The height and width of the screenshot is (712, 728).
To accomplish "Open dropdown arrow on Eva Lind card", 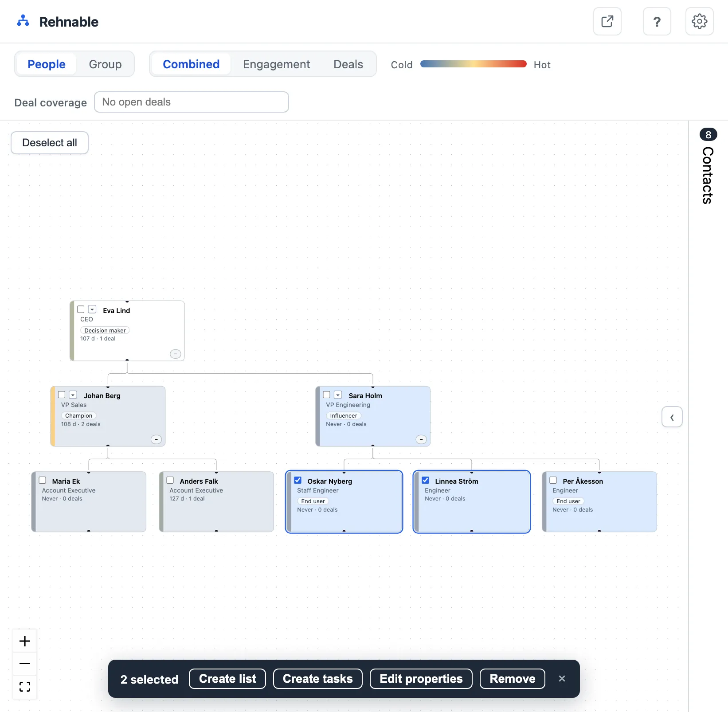I will coord(92,309).
